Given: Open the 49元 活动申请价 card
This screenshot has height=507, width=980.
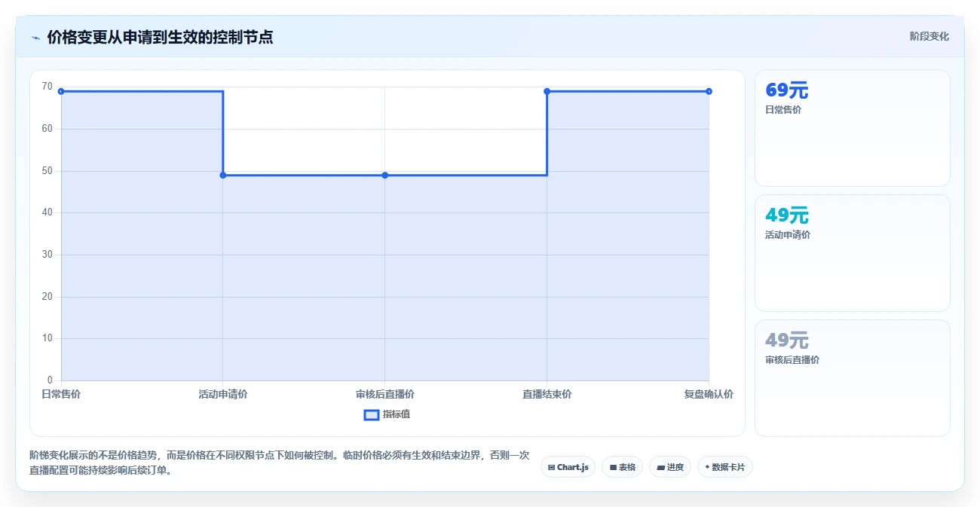Looking at the screenshot, I should click(x=853, y=253).
